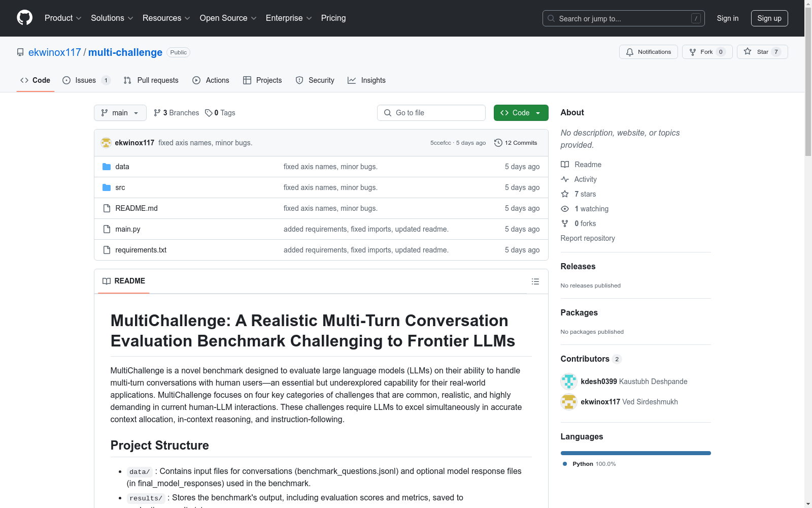Click the Sign up button

[769, 18]
